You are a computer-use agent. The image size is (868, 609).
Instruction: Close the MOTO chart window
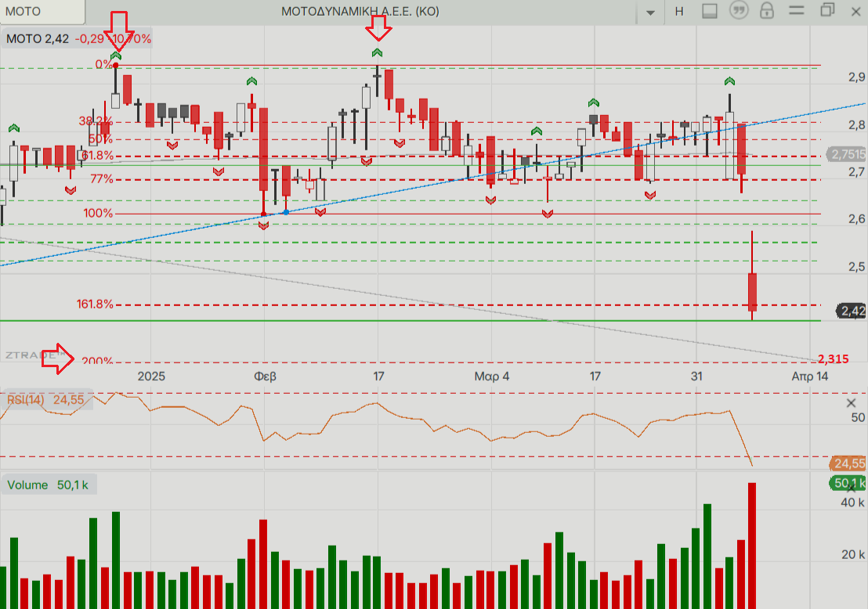[x=855, y=12]
